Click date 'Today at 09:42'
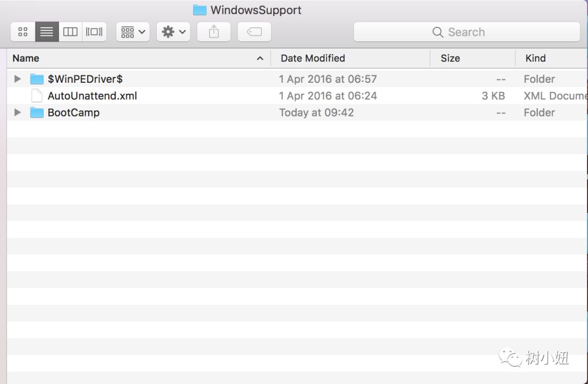Image resolution: width=588 pixels, height=384 pixels. coord(316,113)
